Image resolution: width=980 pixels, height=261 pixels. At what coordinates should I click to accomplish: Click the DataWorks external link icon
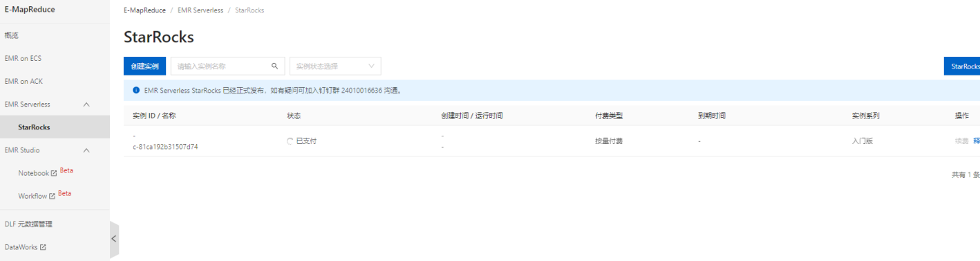coord(43,247)
